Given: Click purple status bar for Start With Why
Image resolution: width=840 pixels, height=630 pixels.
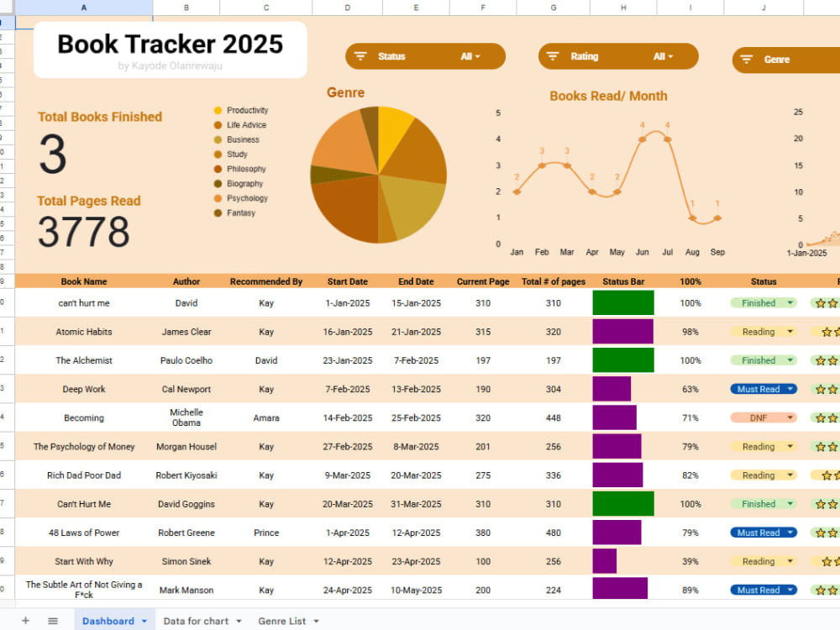Looking at the screenshot, I should [604, 561].
